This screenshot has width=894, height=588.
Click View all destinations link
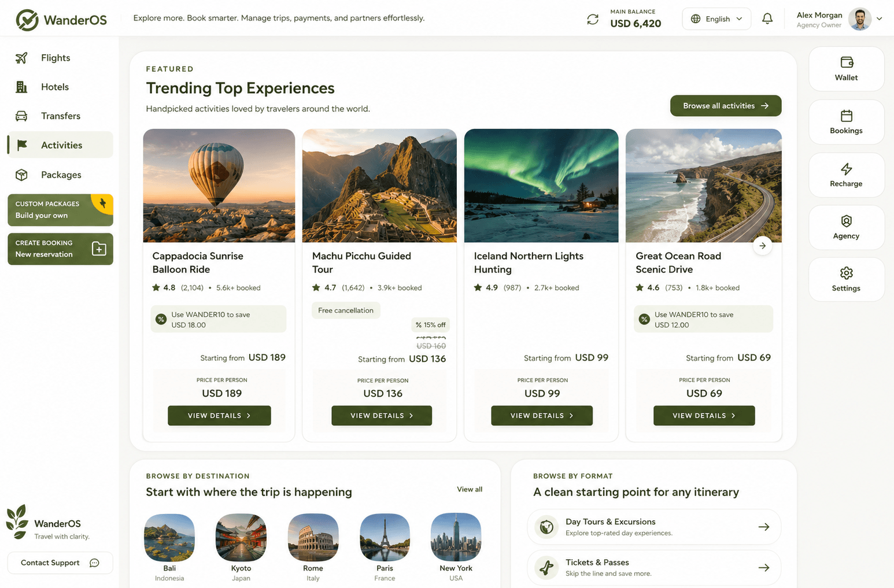click(470, 489)
